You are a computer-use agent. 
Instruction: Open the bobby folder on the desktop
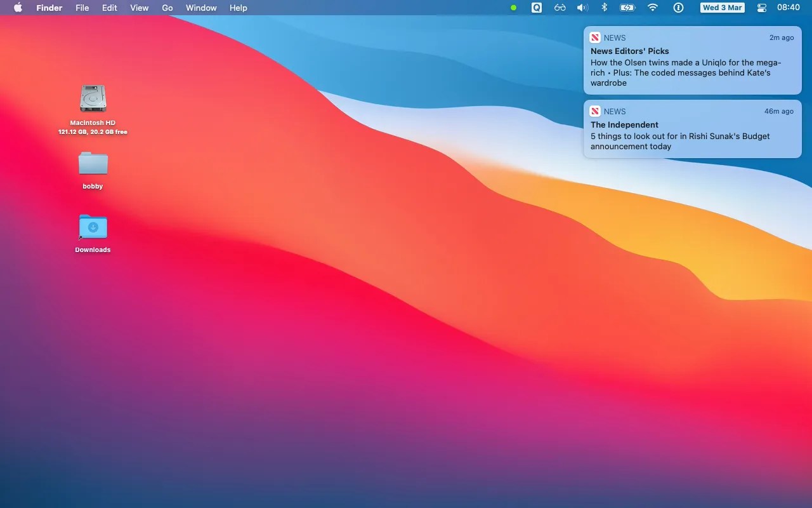pyautogui.click(x=93, y=165)
